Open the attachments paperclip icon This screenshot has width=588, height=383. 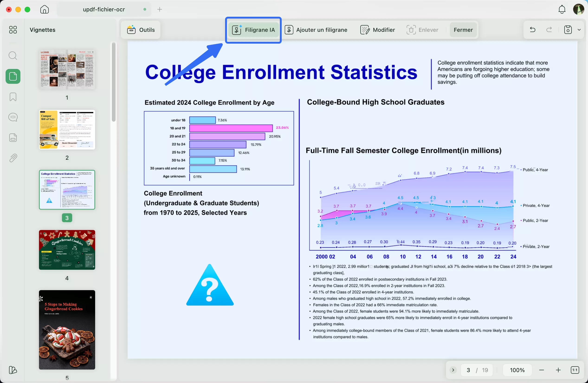click(x=13, y=158)
